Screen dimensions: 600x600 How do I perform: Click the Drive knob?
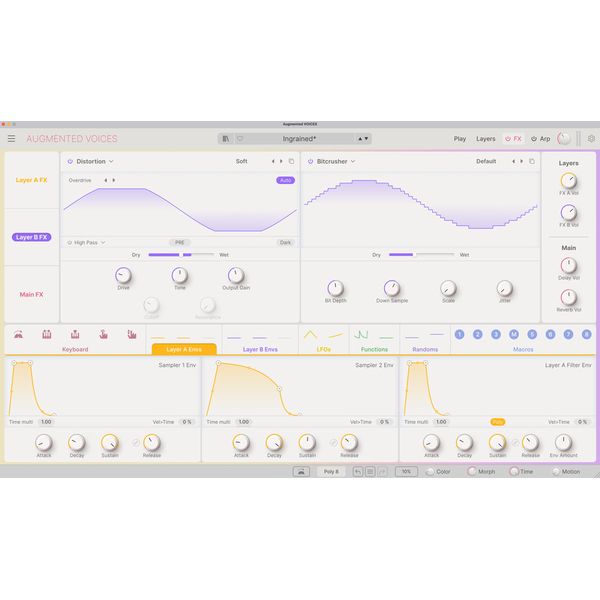coord(123,275)
